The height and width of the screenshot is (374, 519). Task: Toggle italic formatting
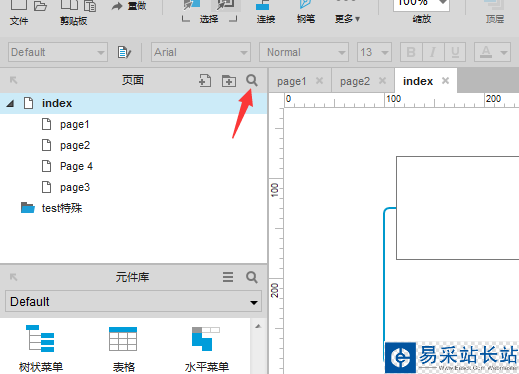pyautogui.click(x=433, y=52)
